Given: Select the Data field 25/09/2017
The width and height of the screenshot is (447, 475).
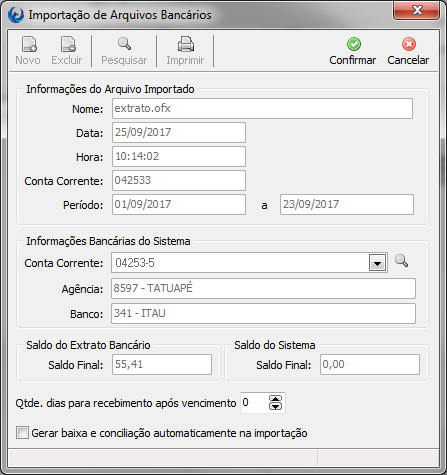Looking at the screenshot, I should click(x=179, y=133).
